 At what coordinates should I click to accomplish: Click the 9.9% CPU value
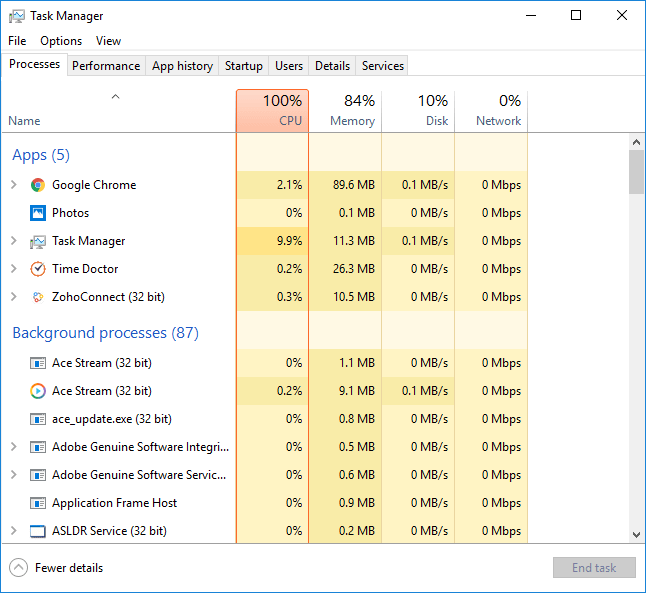(x=289, y=241)
